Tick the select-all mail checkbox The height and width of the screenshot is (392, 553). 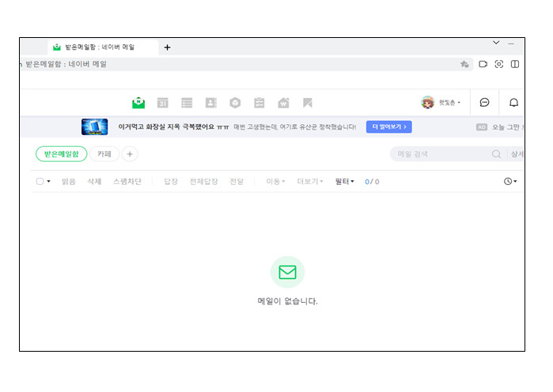point(40,182)
